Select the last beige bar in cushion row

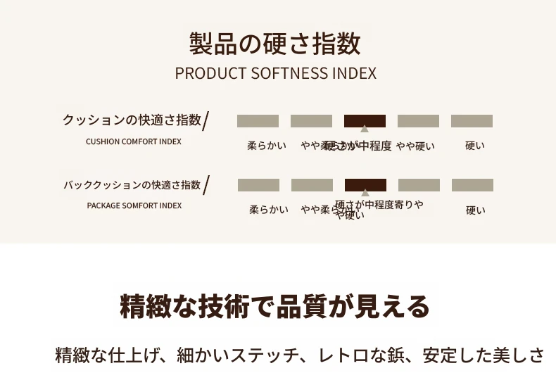tap(472, 121)
